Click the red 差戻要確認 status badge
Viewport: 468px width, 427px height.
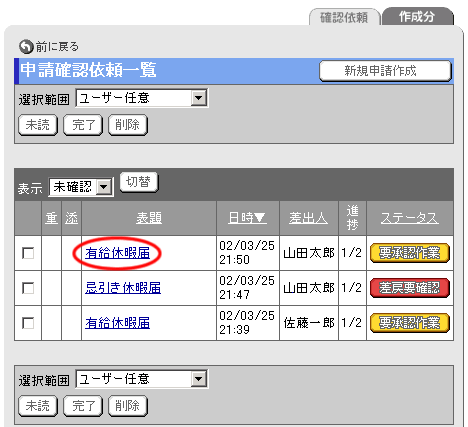410,288
